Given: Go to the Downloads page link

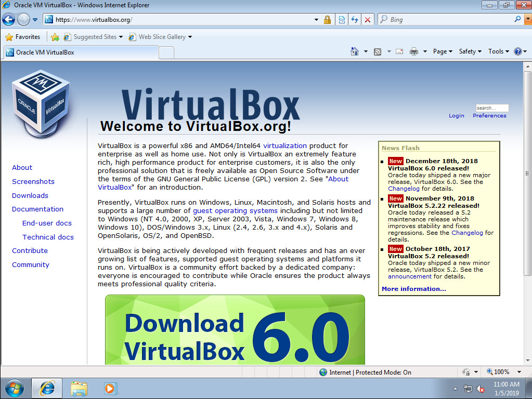Looking at the screenshot, I should tap(30, 195).
